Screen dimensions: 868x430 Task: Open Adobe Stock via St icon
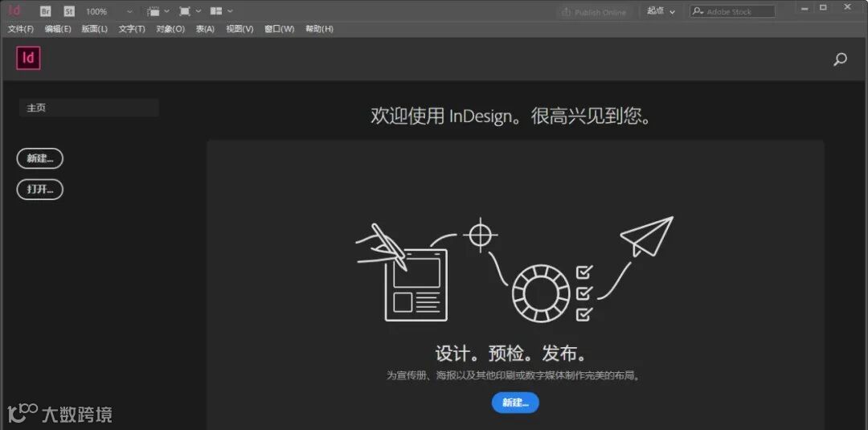pyautogui.click(x=68, y=11)
